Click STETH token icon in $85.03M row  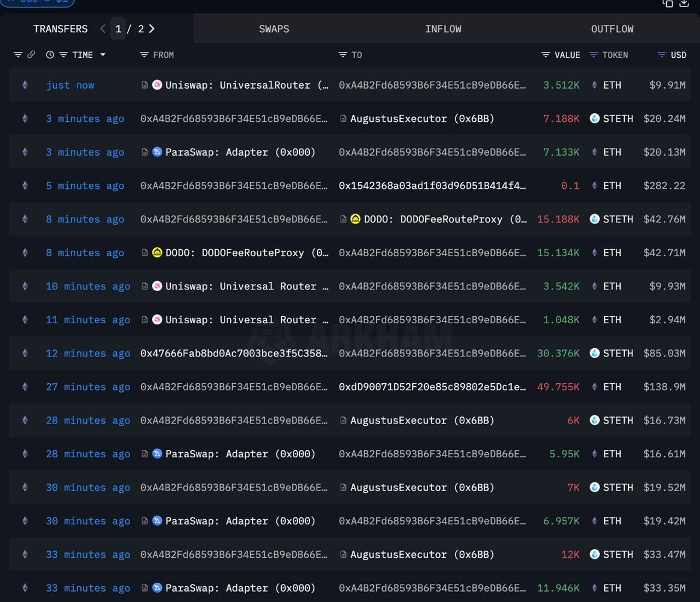tap(594, 353)
